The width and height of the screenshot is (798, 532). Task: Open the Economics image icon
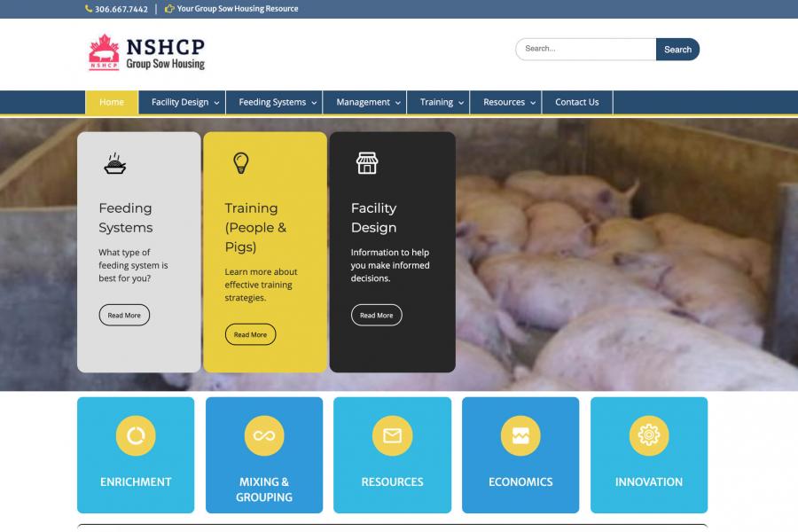pyautogui.click(x=520, y=435)
